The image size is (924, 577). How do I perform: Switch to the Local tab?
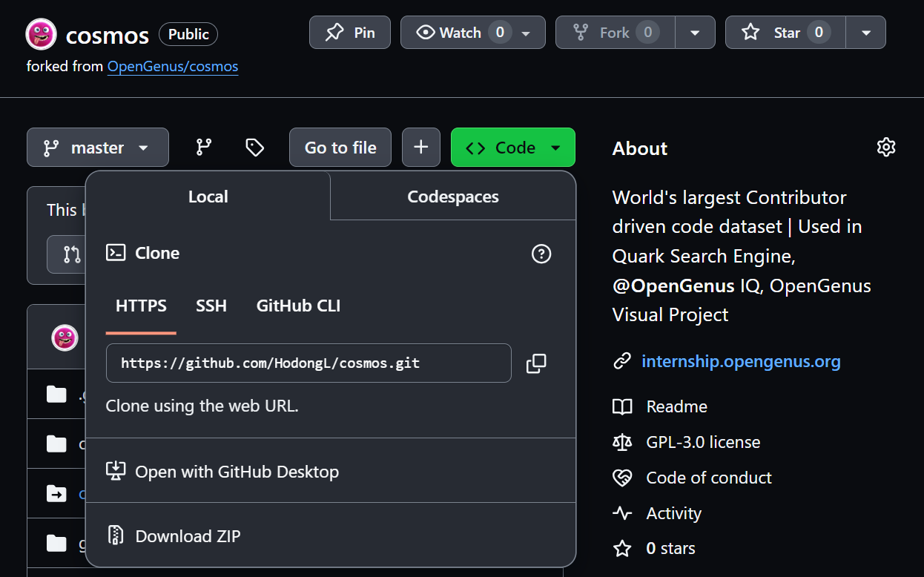point(208,197)
